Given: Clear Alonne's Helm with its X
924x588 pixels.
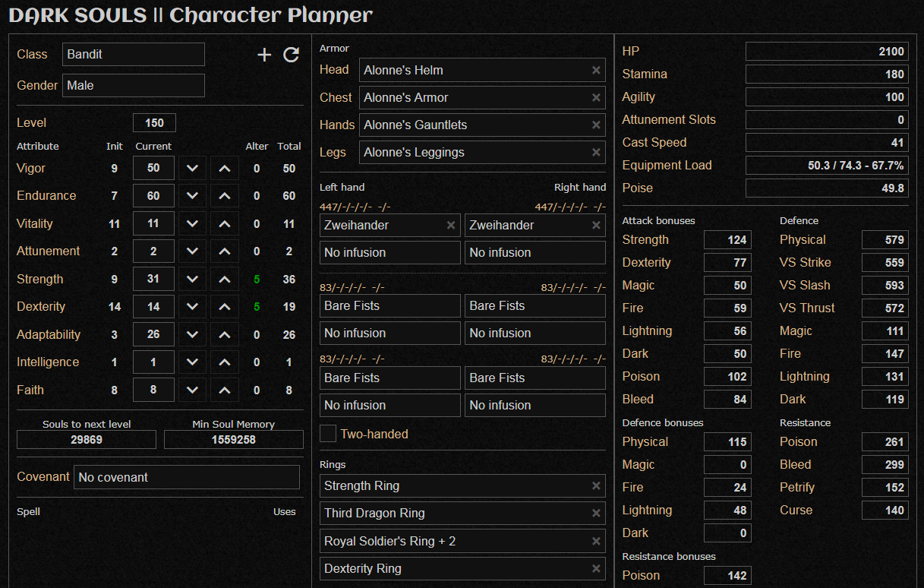Looking at the screenshot, I should click(x=596, y=70).
